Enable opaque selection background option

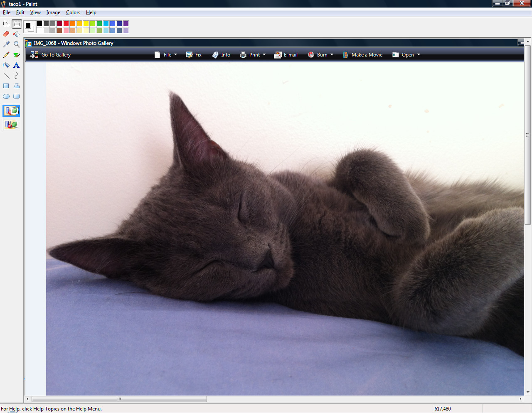tap(12, 111)
